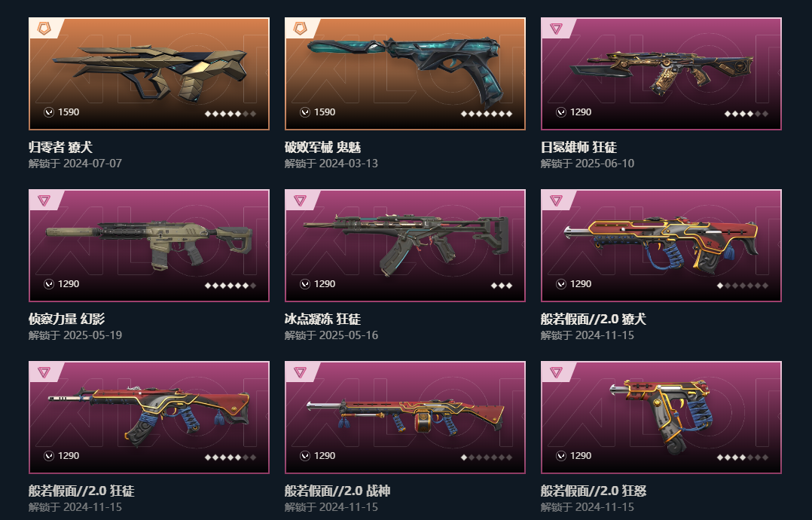This screenshot has height=520, width=812.
Task: Click the 1290 price on 般若假面//2.0 獠犬
Action: click(581, 284)
